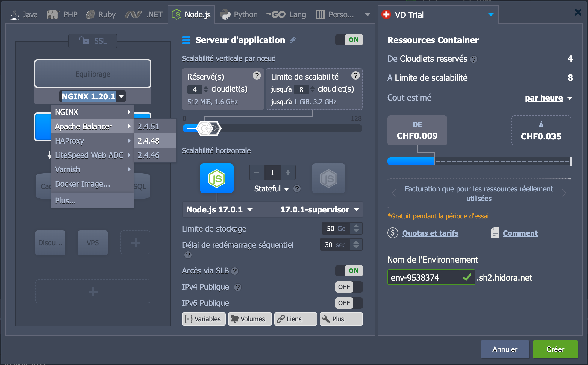The image size is (588, 365).
Task: Click next arrow in billing info carousel
Action: coord(564,194)
